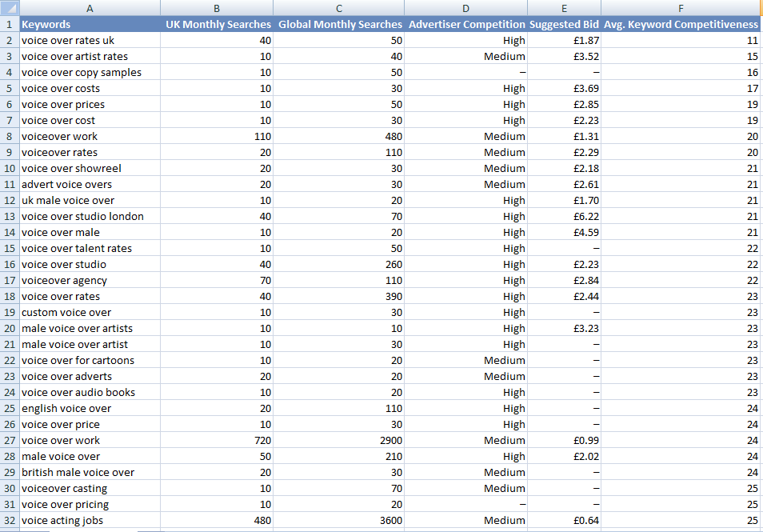
Task: Click cell 'voiceover work'
Action: pyautogui.click(x=90, y=136)
